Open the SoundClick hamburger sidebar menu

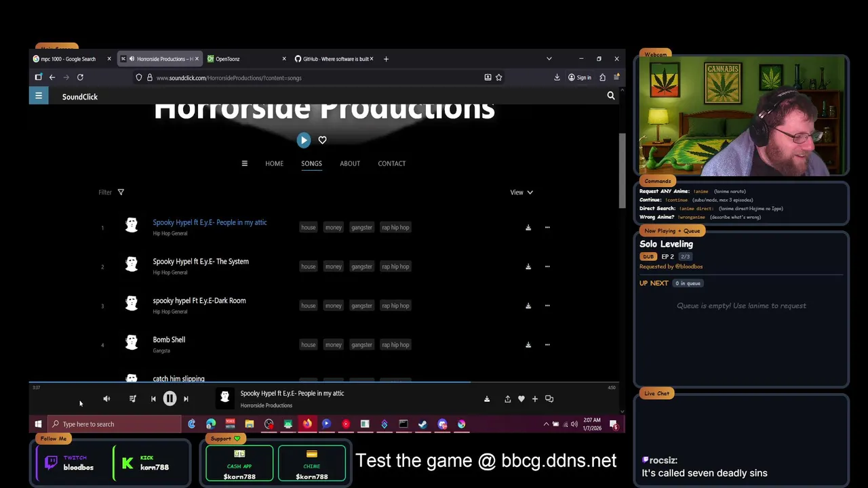click(x=39, y=96)
